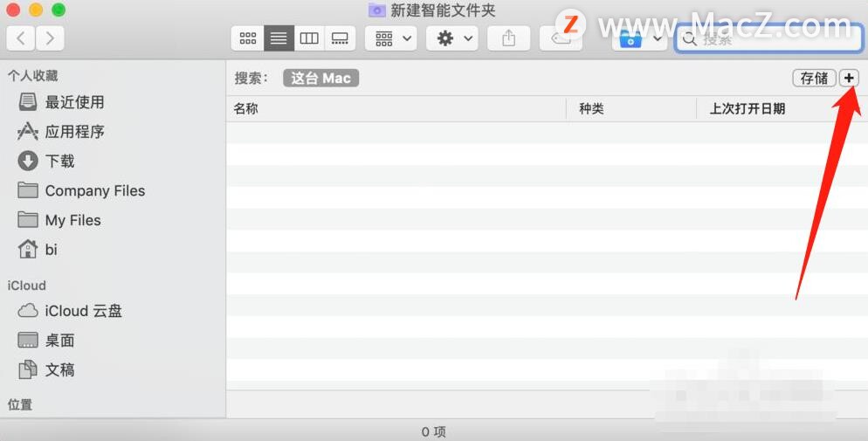Open 文稿 in the sidebar
868x441 pixels.
pyautogui.click(x=59, y=369)
